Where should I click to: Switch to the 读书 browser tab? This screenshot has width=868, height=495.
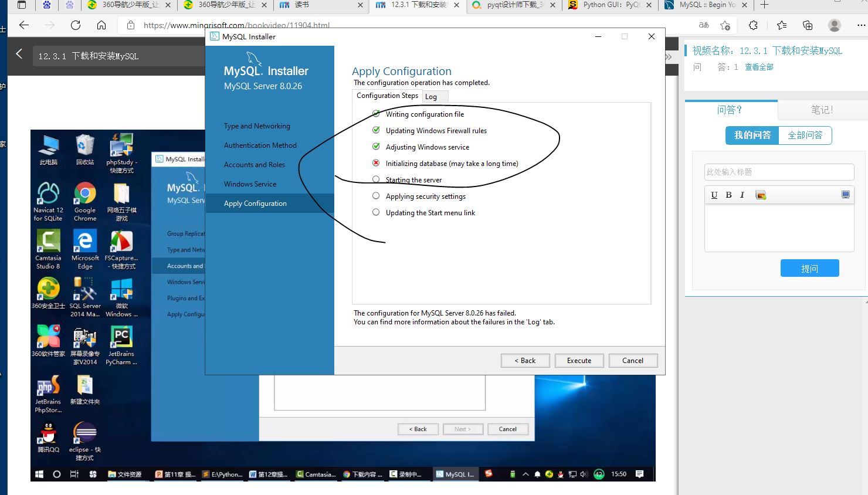tap(321, 5)
